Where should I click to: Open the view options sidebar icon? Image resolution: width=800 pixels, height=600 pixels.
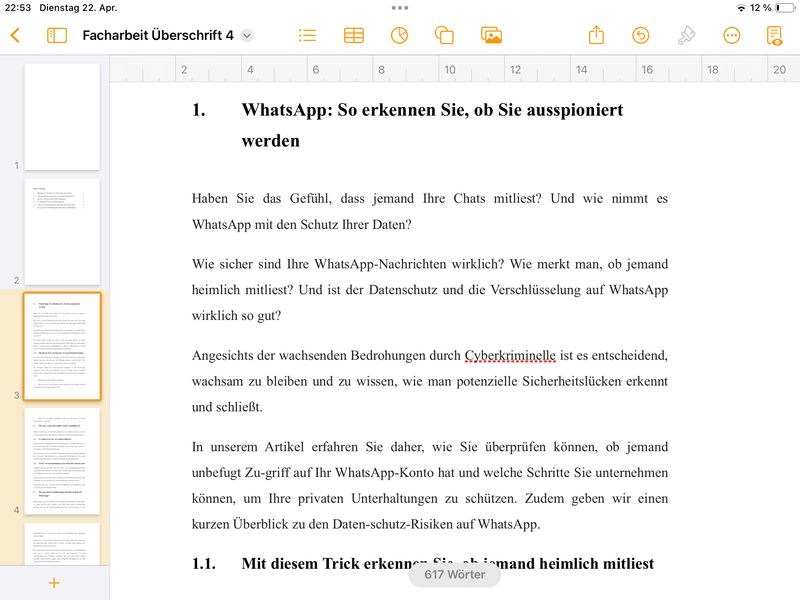coord(57,35)
